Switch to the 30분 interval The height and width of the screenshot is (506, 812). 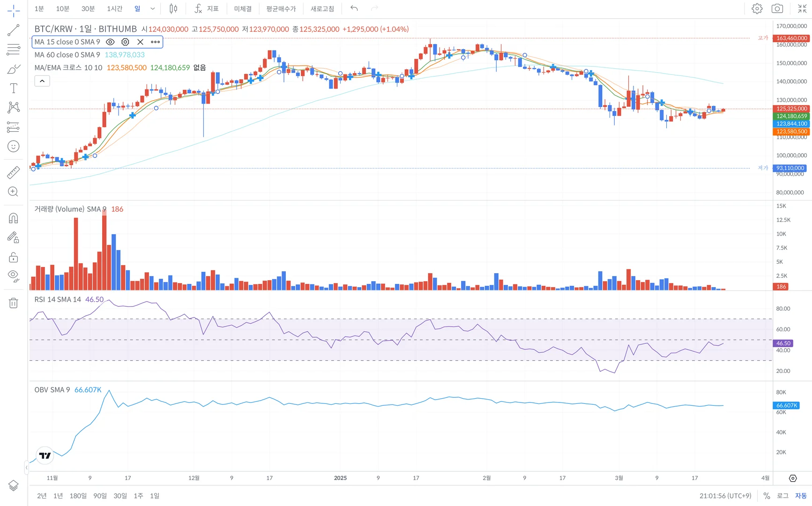point(88,8)
